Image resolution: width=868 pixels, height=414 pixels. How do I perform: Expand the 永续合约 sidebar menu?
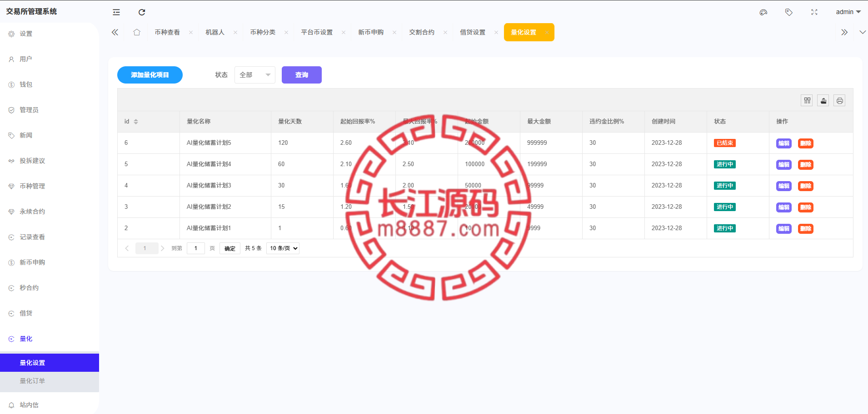pyautogui.click(x=50, y=212)
